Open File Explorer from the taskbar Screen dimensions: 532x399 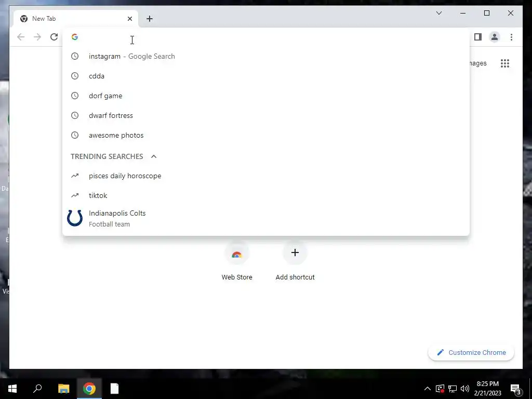tap(63, 389)
